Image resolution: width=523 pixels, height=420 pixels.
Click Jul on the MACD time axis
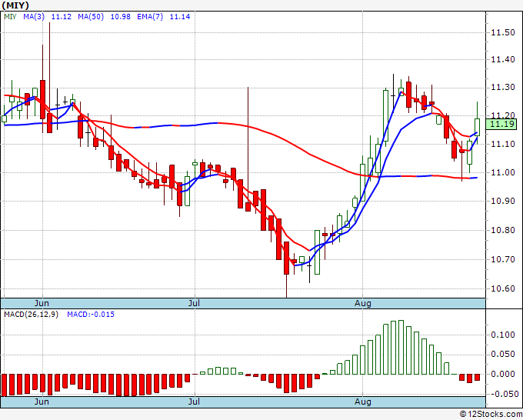click(x=194, y=402)
